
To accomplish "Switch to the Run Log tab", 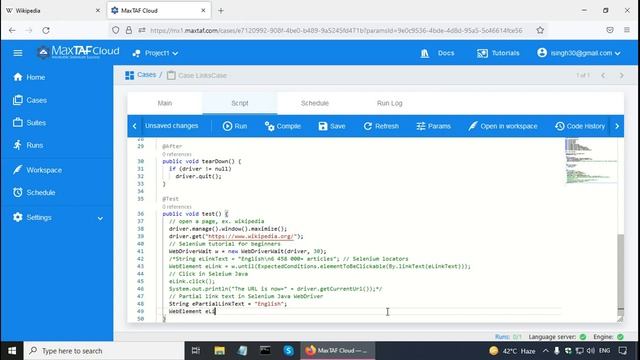I will (389, 103).
